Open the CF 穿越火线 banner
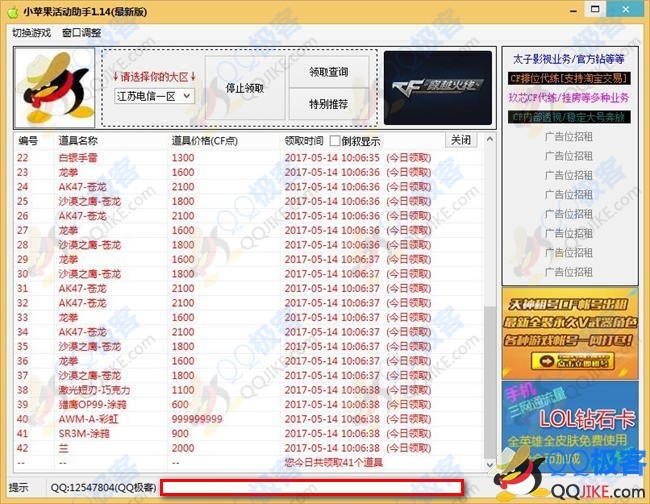The height and width of the screenshot is (504, 650). click(438, 88)
